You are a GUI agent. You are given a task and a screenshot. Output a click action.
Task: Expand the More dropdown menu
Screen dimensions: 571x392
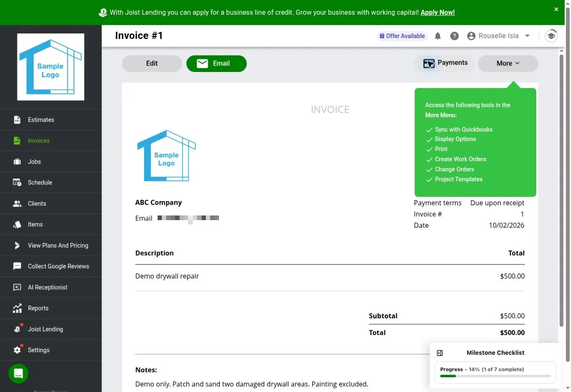[508, 63]
